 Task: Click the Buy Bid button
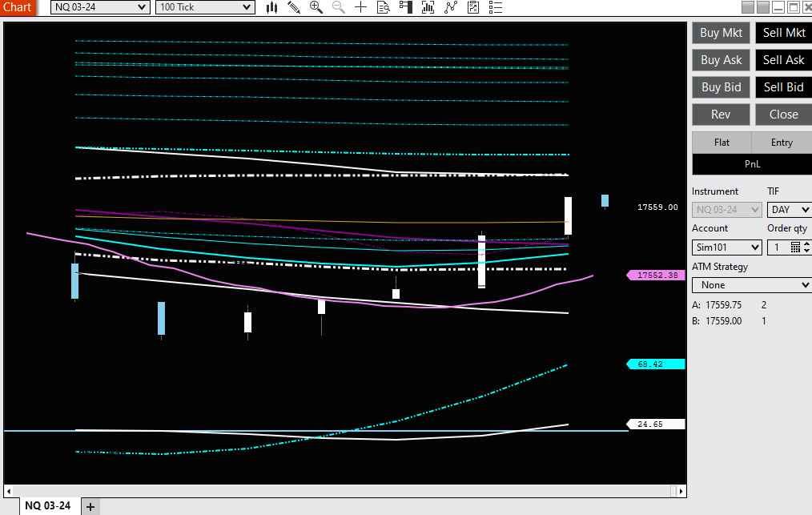[x=721, y=87]
